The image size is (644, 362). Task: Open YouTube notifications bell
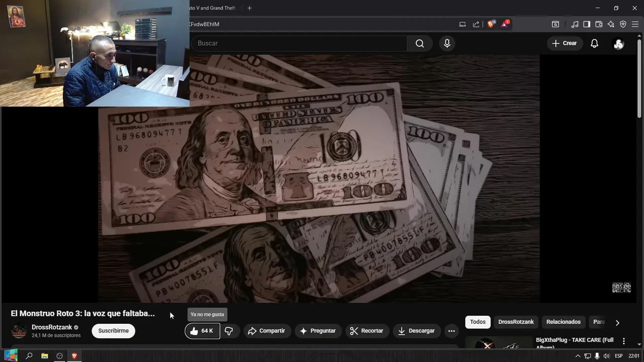pos(594,43)
